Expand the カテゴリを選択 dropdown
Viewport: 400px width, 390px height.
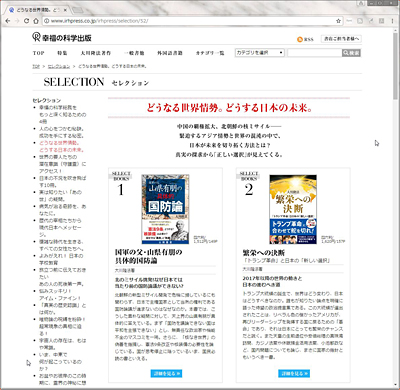point(260,53)
